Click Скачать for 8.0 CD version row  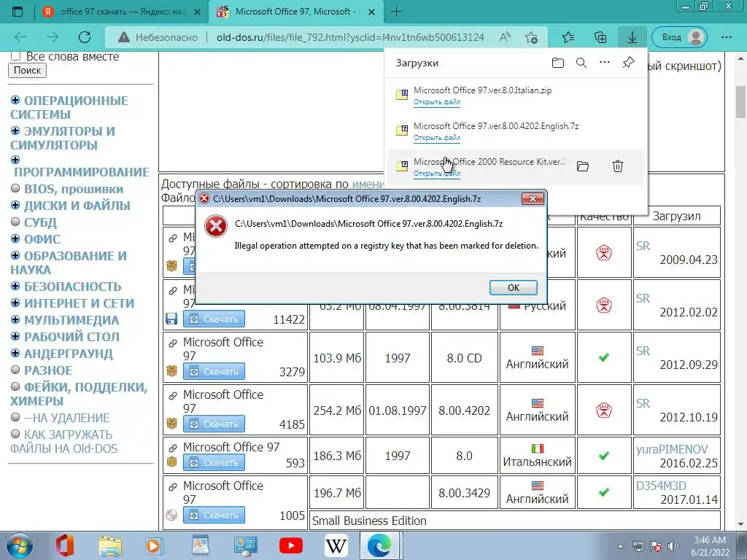tap(214, 371)
